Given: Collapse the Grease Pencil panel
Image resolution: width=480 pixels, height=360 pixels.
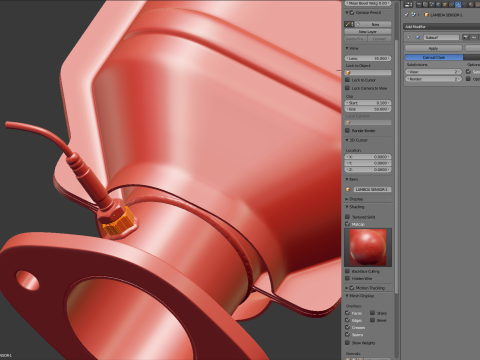Looking at the screenshot, I should [x=347, y=13].
